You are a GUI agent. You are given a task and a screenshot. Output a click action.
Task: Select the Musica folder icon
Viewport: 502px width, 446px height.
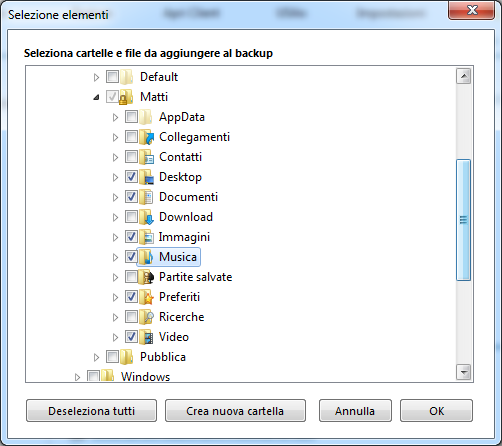[x=146, y=257]
